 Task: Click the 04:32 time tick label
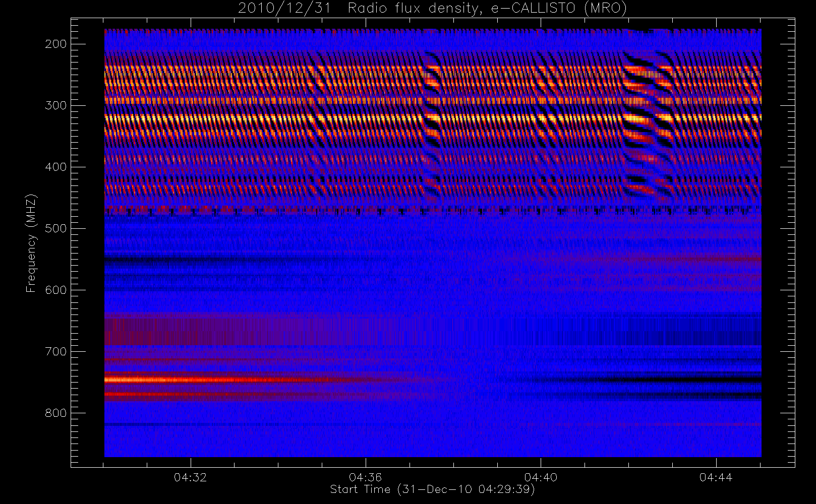(190, 477)
